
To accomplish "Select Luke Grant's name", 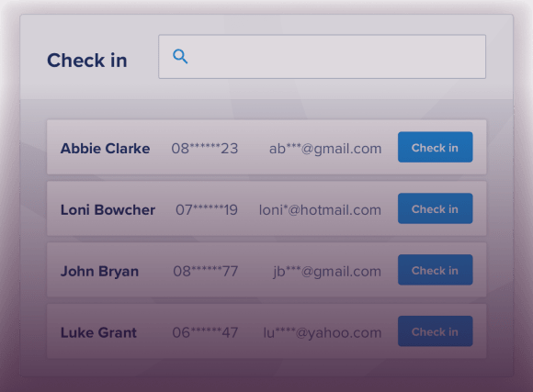I will pyautogui.click(x=98, y=332).
